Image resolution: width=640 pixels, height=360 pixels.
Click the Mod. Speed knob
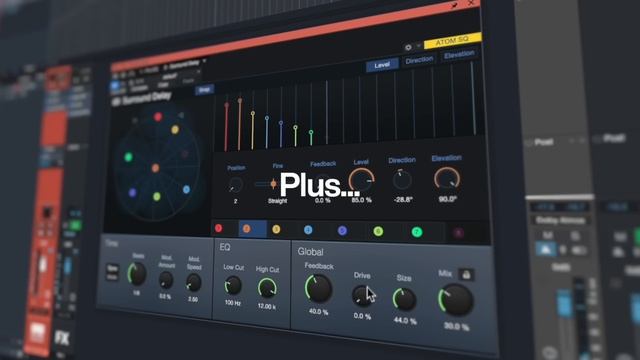[193, 282]
